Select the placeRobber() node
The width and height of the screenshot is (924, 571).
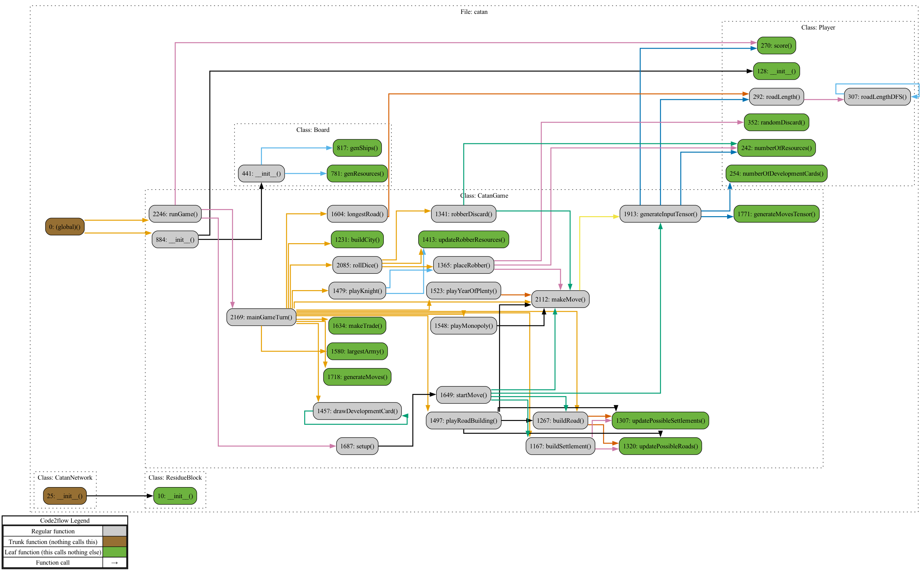click(x=463, y=265)
